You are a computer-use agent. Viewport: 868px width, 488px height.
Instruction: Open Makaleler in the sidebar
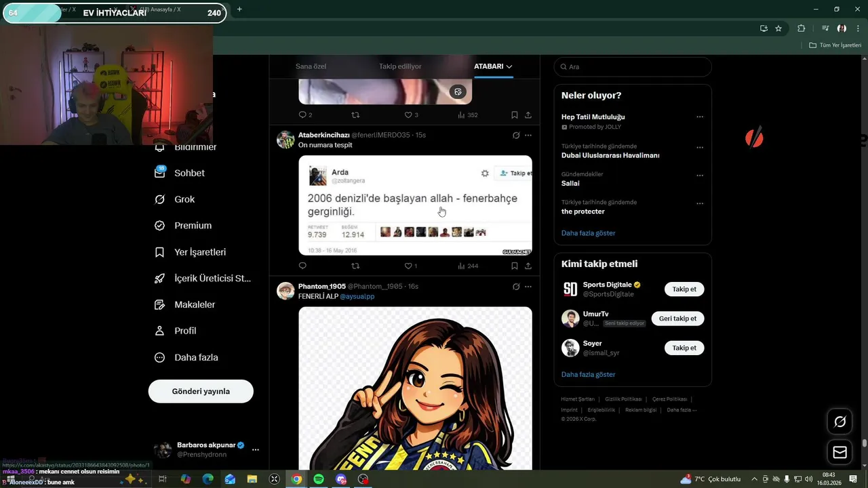(185, 305)
